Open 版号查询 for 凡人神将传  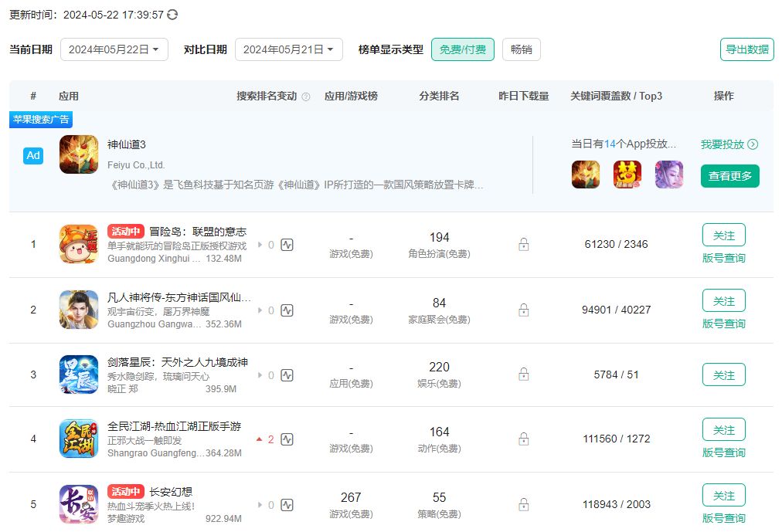pos(723,324)
